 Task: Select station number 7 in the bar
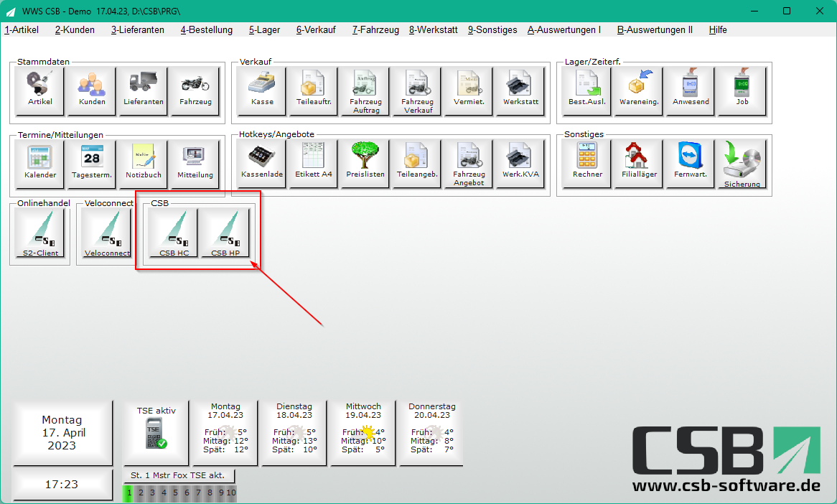198,493
